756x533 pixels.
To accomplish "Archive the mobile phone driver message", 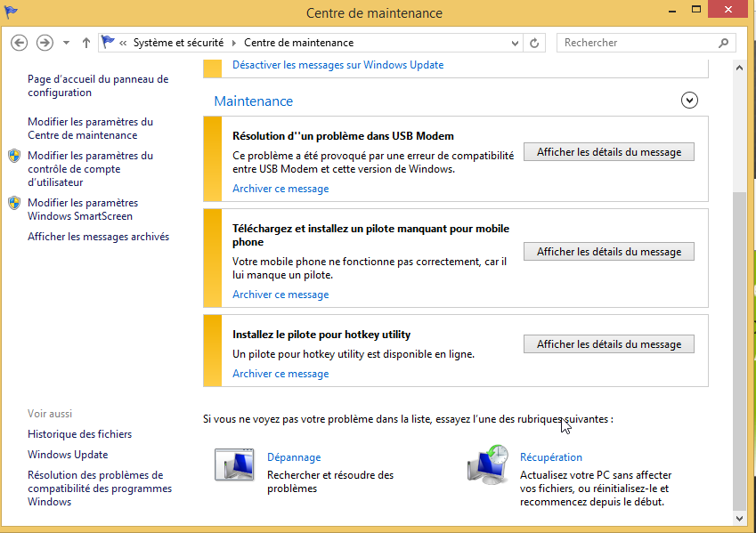I will tap(280, 295).
